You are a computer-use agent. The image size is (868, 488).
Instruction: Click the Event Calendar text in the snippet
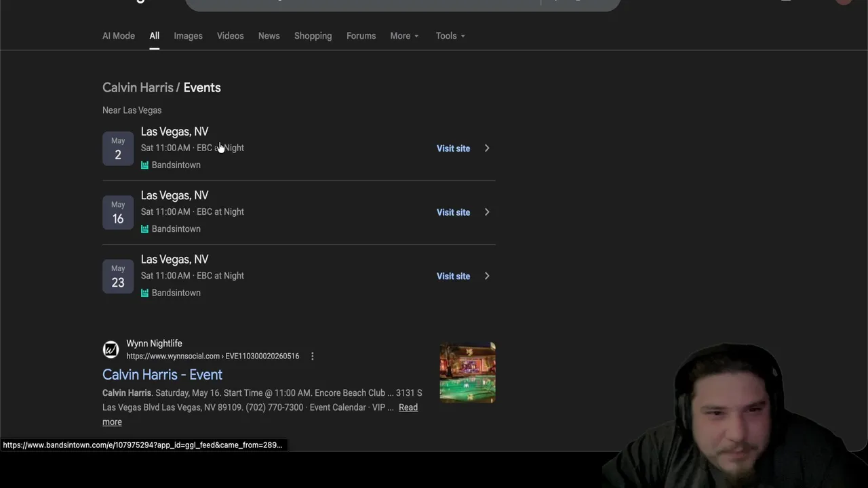pos(336,407)
